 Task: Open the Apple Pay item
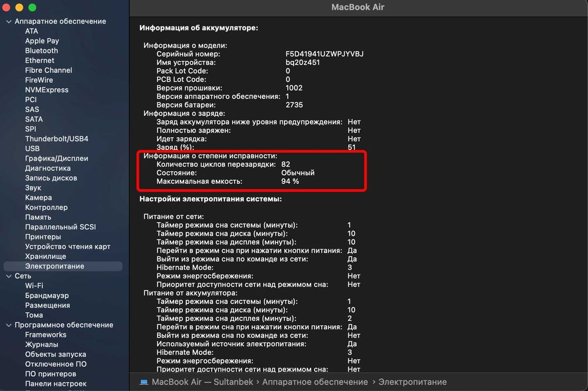pyautogui.click(x=42, y=41)
